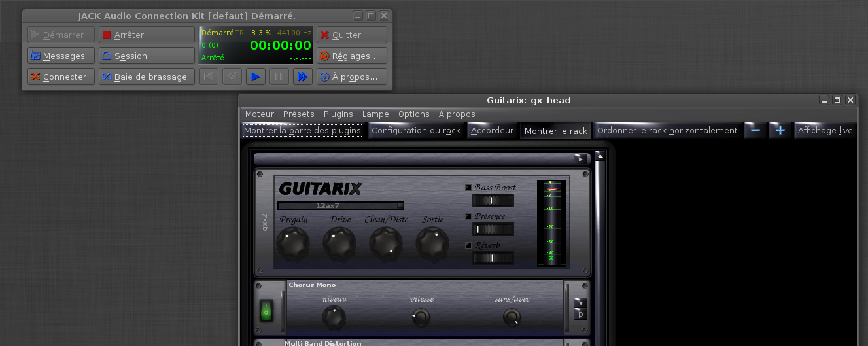Open the Moteur menu
Screen dimensions: 868x346
tap(260, 114)
